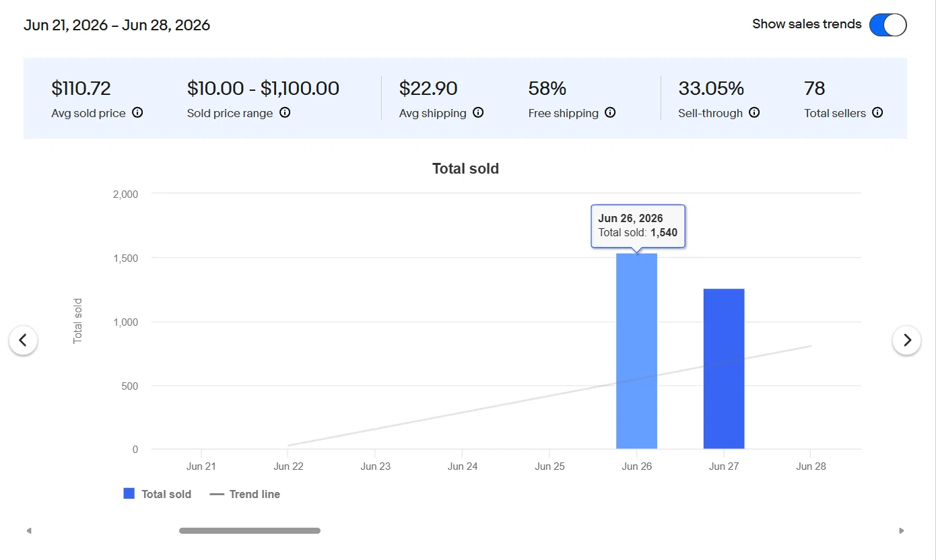
Task: Select the Jun 27 total sold bar
Action: click(x=724, y=369)
